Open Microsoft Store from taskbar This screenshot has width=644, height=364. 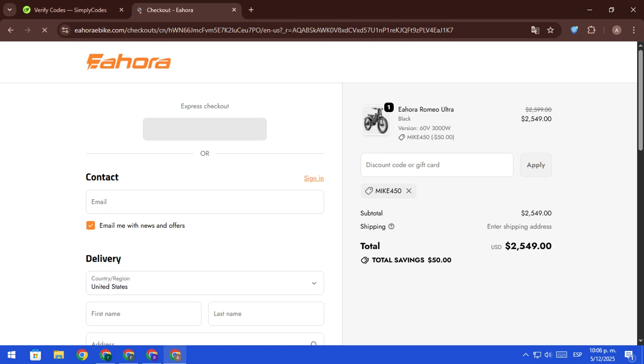click(36, 355)
